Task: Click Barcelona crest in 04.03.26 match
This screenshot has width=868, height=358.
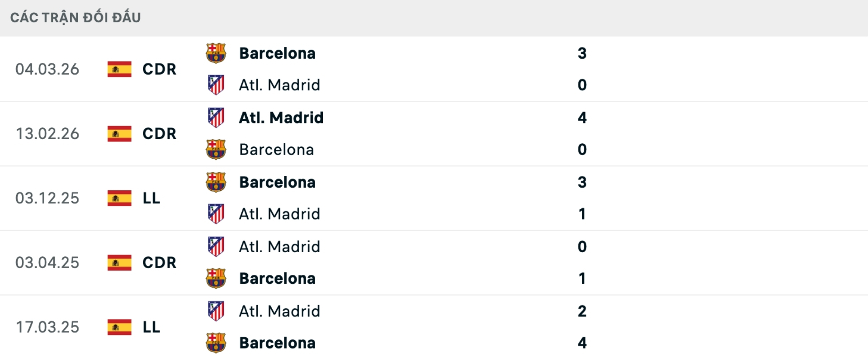Action: (216, 53)
